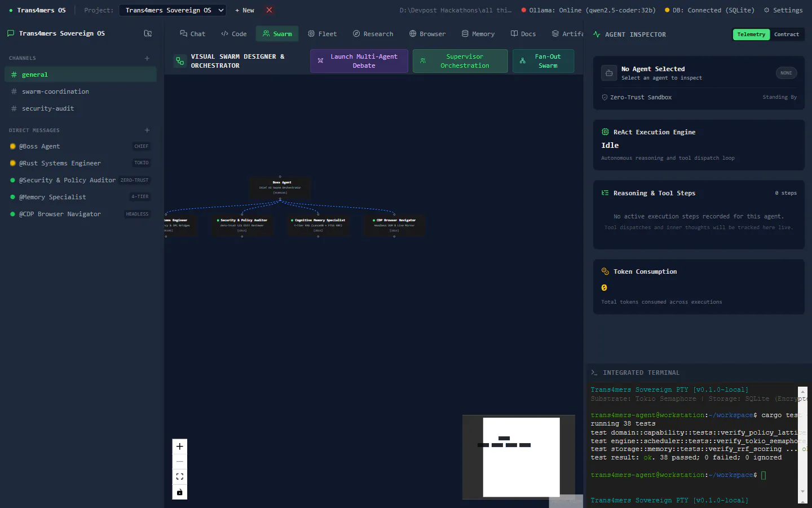Image resolution: width=812 pixels, height=508 pixels.
Task: Fit the swarm graph to view
Action: 179,477
